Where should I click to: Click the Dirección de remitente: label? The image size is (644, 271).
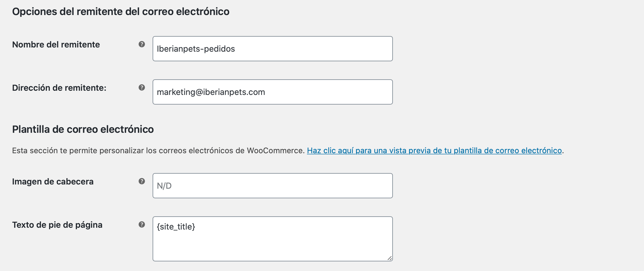click(x=59, y=88)
